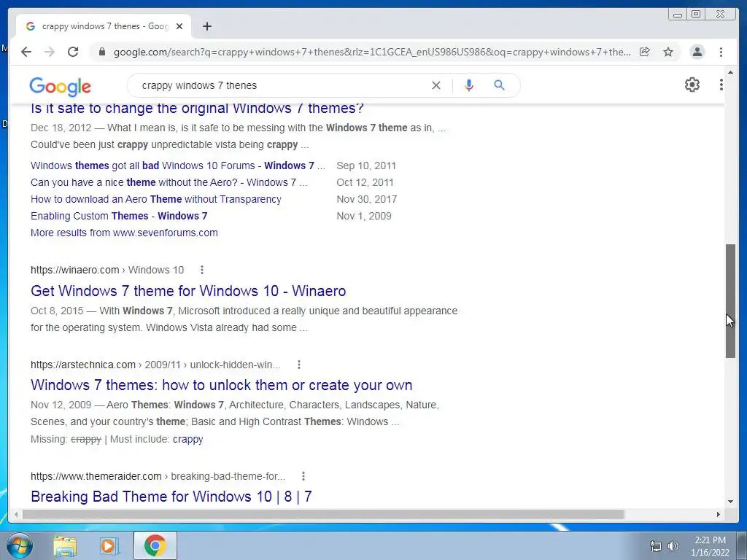Viewport: 747px width, 560px height.
Task: Open 'Enabling Custom Themes - Windows 7'
Action: pos(119,216)
